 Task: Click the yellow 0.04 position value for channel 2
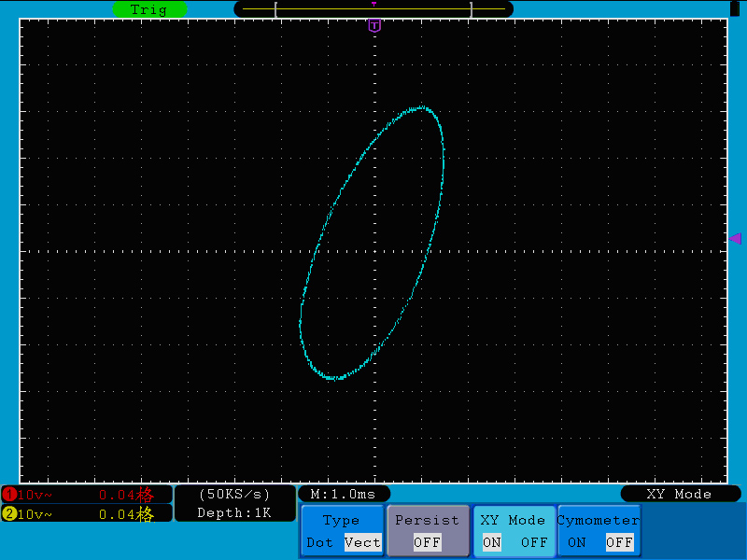coord(117,514)
